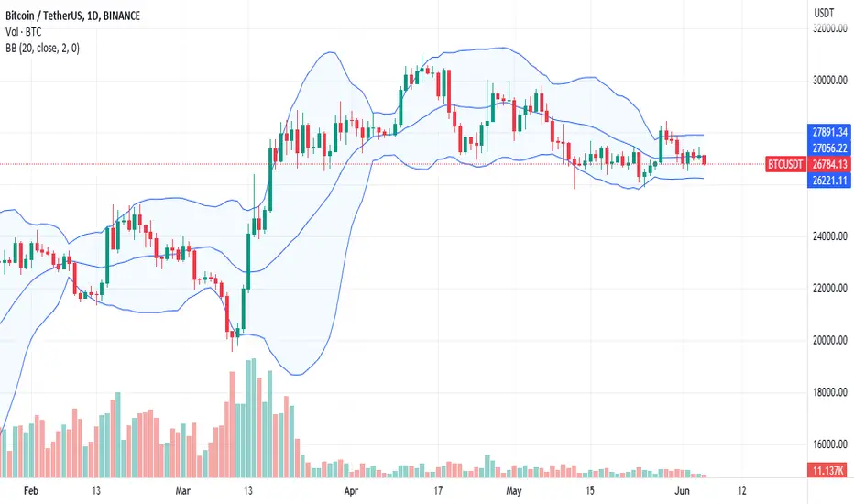
Task: Select the BTCUSDT symbol price tag
Action: (785, 164)
